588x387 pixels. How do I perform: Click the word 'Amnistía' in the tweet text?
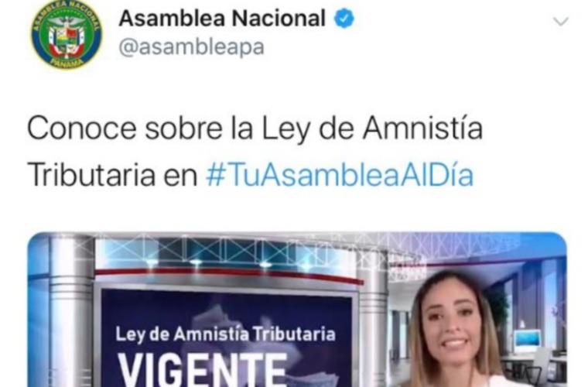[x=422, y=128]
